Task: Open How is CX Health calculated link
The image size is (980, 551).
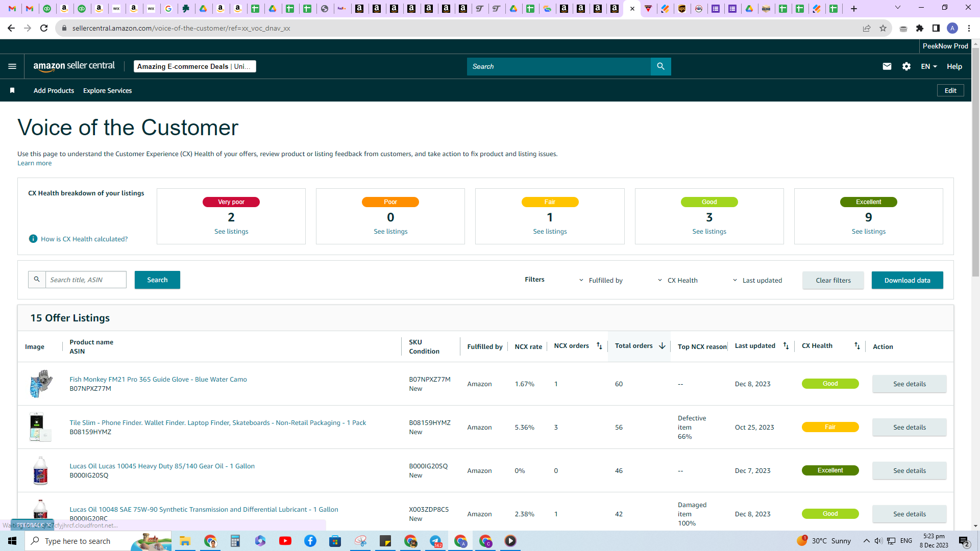Action: point(84,239)
